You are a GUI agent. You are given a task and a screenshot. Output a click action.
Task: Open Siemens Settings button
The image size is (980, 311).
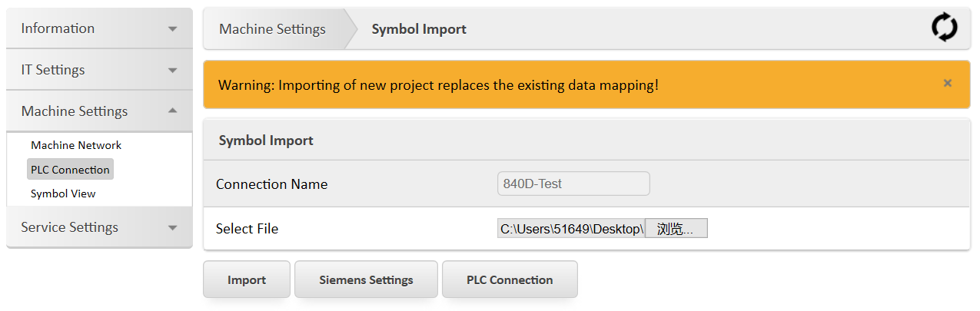[x=366, y=280]
